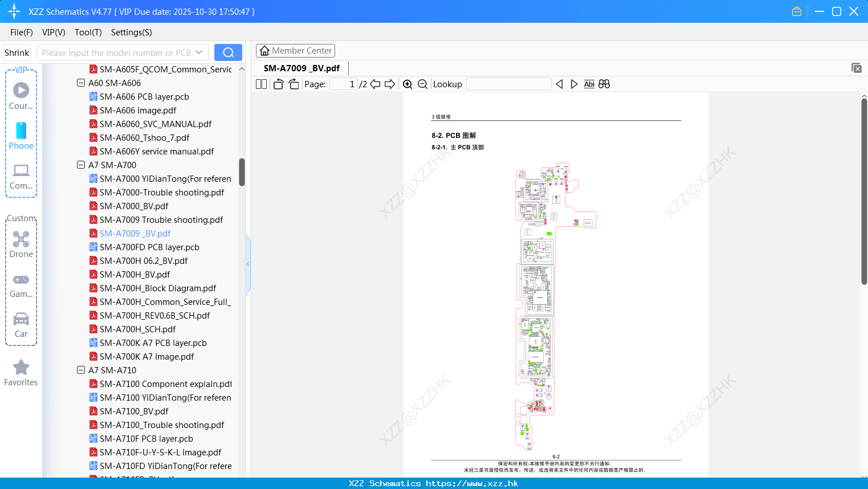Collapse the A60 SM-A606 folder
This screenshot has height=489, width=868.
[81, 83]
